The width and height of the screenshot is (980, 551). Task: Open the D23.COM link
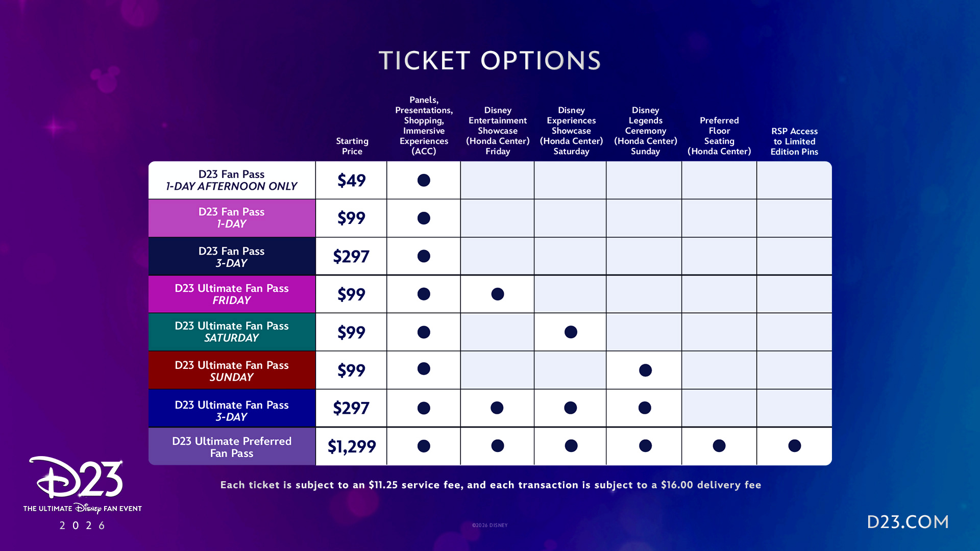click(908, 522)
